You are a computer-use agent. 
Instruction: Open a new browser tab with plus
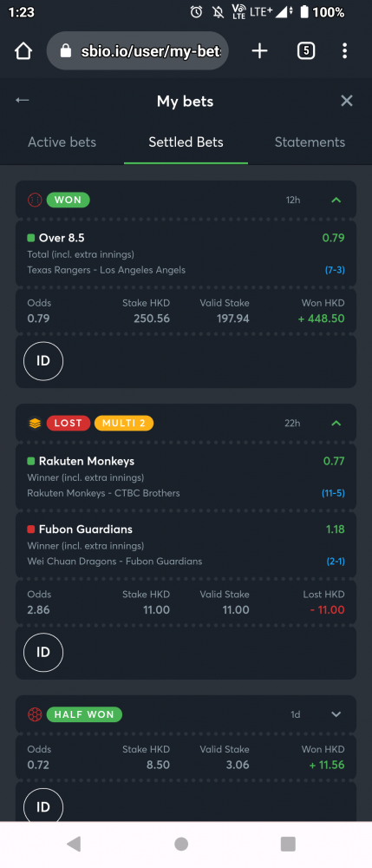259,51
